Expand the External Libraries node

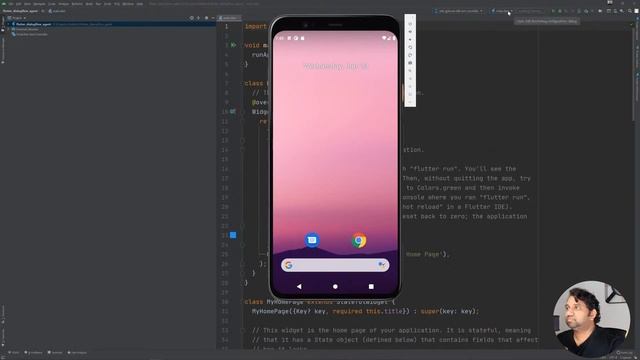coord(9,29)
